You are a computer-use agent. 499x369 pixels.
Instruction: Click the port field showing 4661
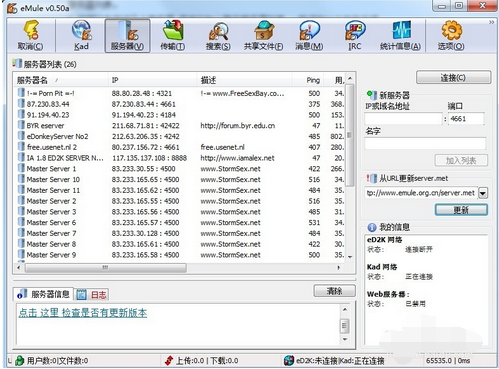click(x=466, y=119)
